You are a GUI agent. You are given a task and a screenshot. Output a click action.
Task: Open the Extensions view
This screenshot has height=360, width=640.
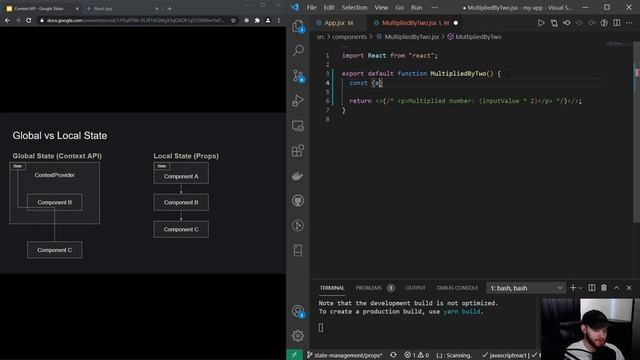(x=298, y=151)
